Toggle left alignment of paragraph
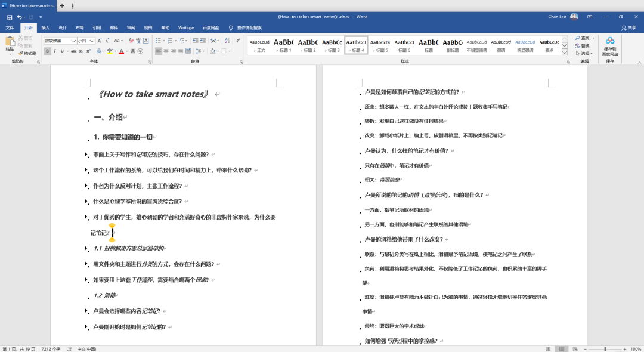This screenshot has width=644, height=352. click(159, 51)
